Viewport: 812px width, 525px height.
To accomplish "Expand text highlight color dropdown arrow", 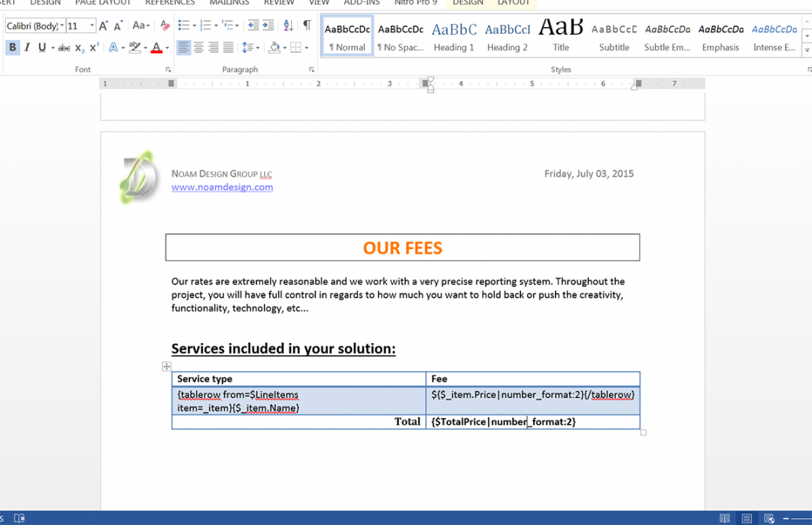I will click(146, 48).
